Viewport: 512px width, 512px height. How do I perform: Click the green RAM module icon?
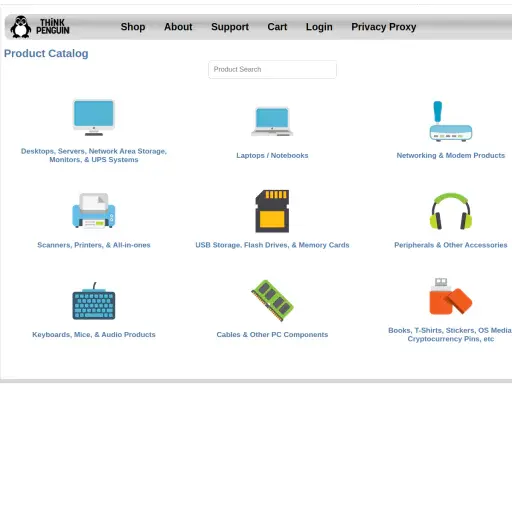(x=272, y=301)
